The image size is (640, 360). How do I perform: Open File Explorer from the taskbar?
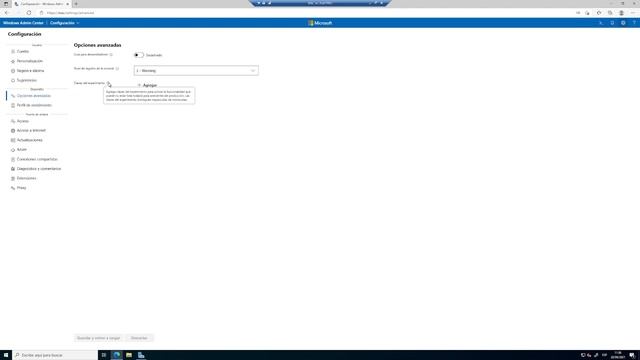(x=129, y=355)
